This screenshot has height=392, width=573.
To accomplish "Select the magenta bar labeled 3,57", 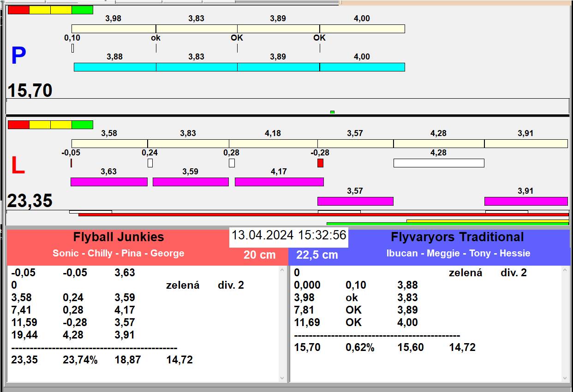I will coord(355,201).
